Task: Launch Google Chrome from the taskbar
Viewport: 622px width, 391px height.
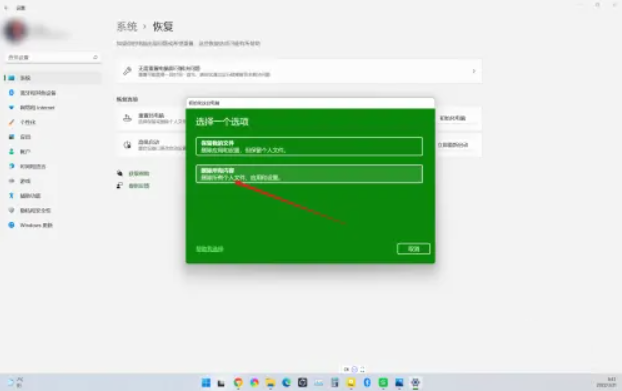Action: click(x=238, y=382)
